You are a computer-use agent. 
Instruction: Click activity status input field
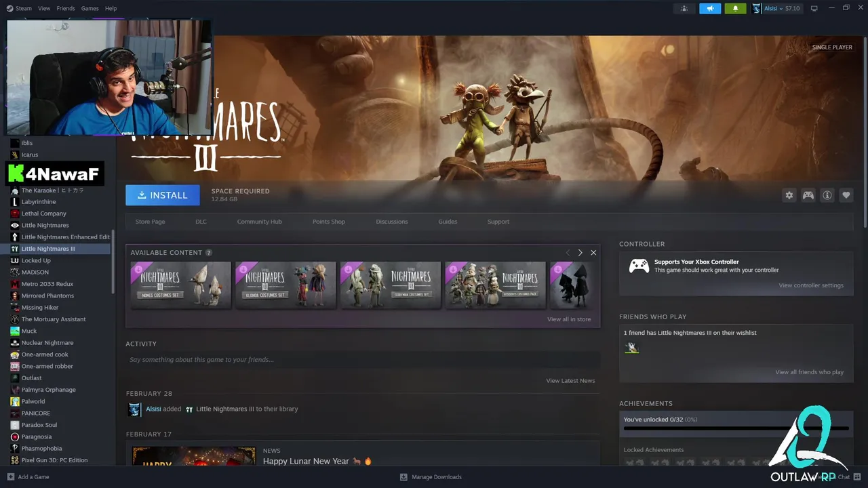[x=363, y=360]
